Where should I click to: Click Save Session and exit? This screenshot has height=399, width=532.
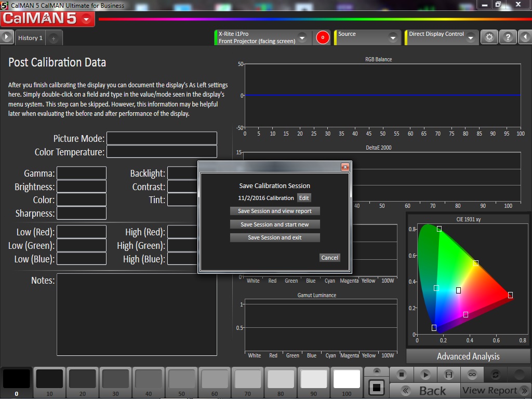275,237
